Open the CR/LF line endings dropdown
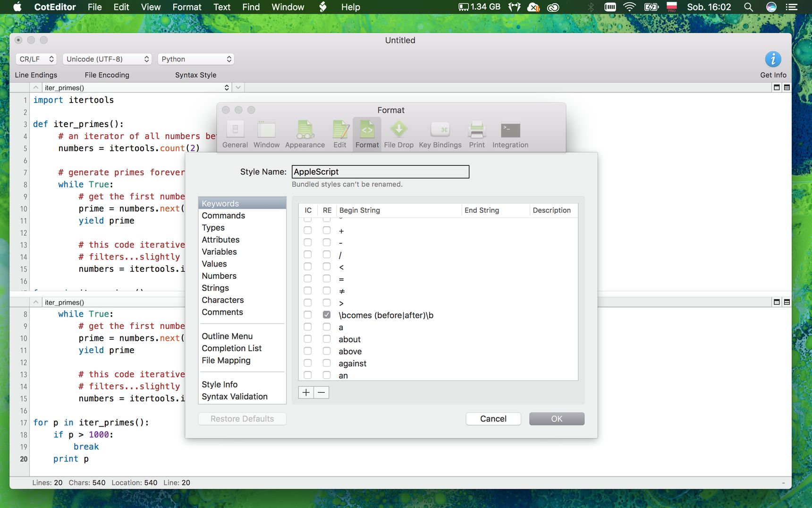Image resolution: width=812 pixels, height=508 pixels. 36,59
